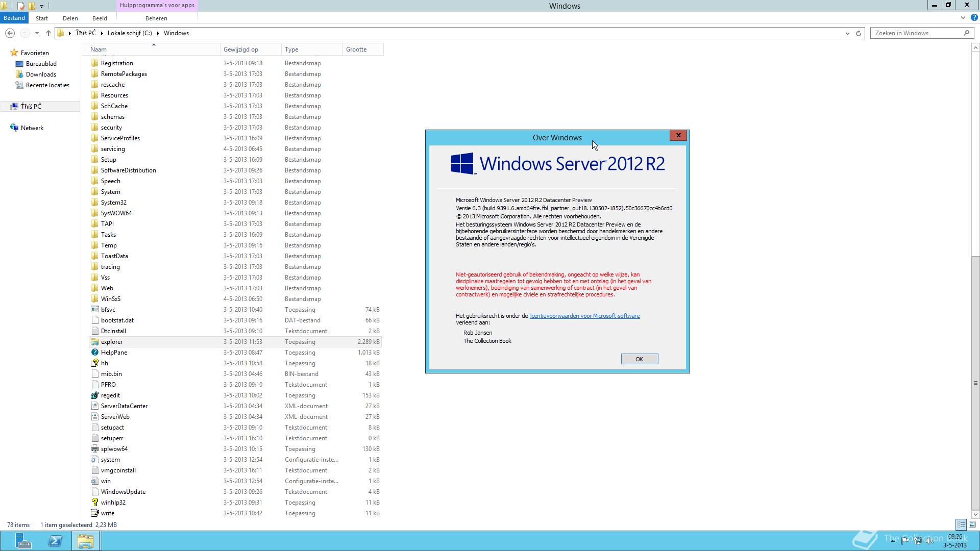Click the HelpPane question mark icon
Screen dimensions: 980x551
[94, 353]
